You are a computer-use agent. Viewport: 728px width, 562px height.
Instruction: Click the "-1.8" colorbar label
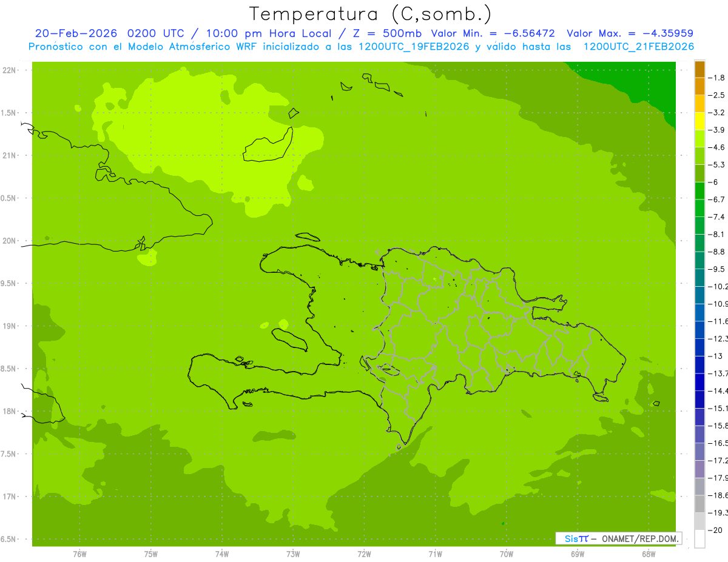click(718, 78)
